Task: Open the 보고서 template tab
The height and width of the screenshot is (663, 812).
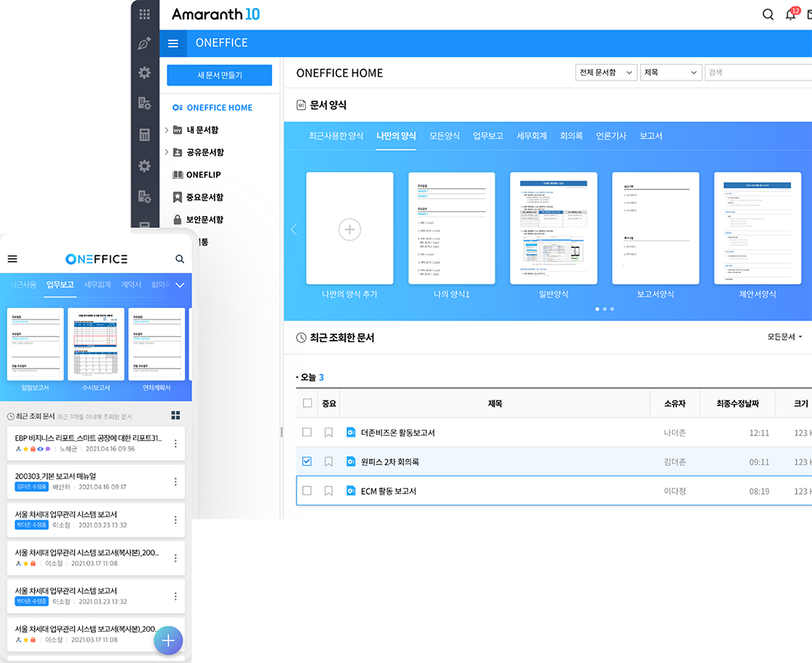Action: tap(651, 136)
